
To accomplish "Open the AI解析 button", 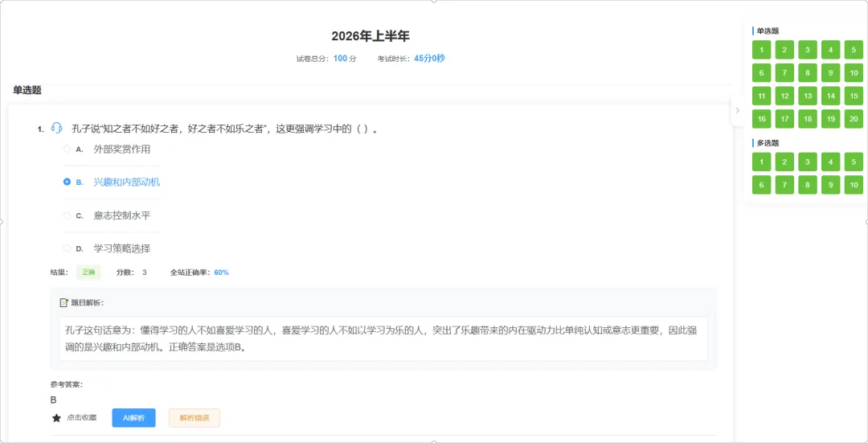I will tap(134, 418).
